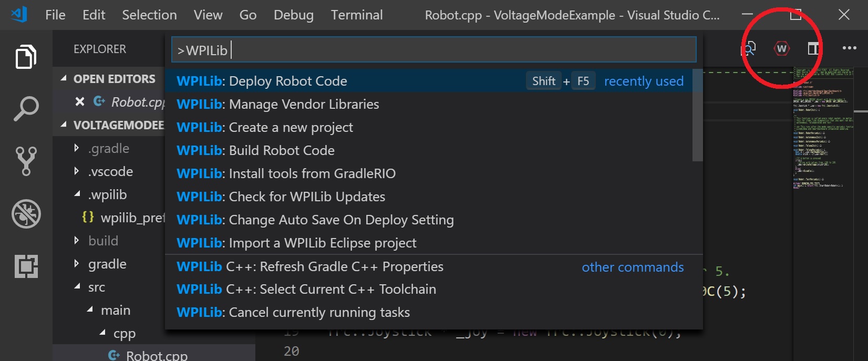Viewport: 868px width, 361px height.
Task: Collapse the src folder
Action: [x=77, y=287]
